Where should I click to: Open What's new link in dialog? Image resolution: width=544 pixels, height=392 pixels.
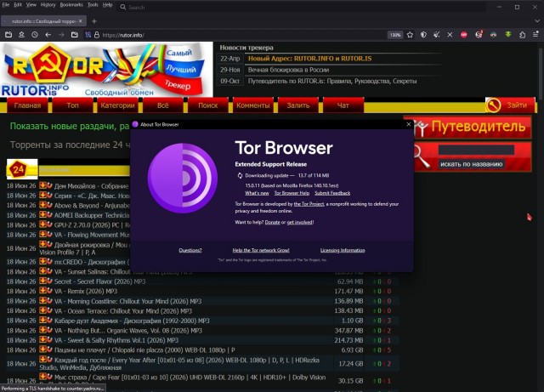point(257,193)
